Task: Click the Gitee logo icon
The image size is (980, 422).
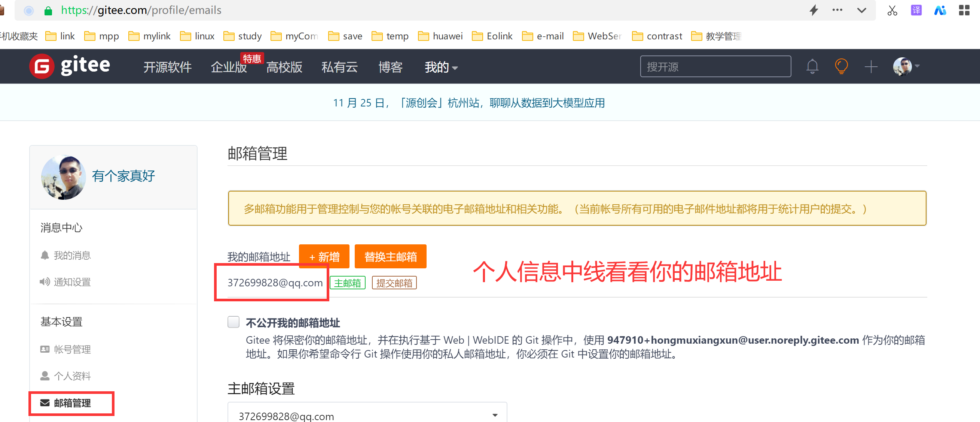Action: pyautogui.click(x=42, y=66)
